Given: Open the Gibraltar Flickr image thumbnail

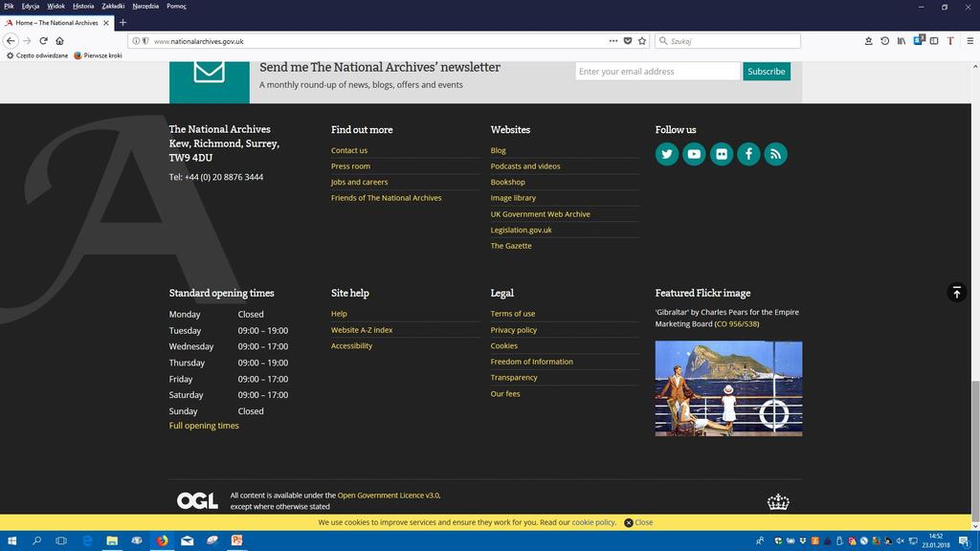Looking at the screenshot, I should click(728, 388).
